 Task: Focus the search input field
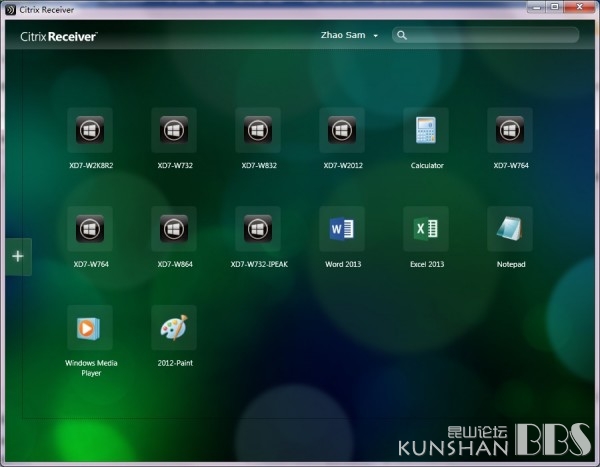click(485, 35)
